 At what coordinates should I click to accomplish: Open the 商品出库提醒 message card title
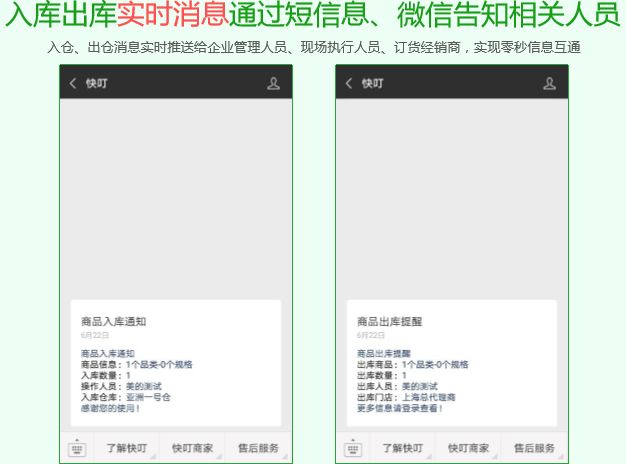tap(390, 322)
